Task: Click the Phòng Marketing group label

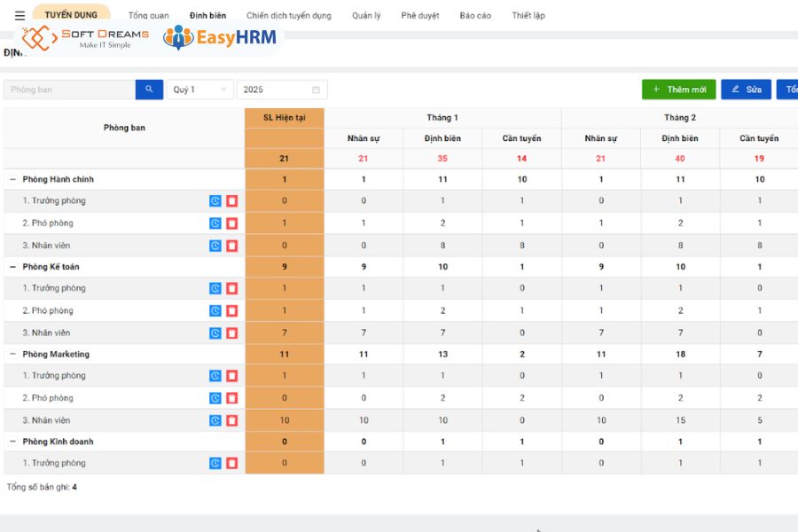Action: pos(56,355)
